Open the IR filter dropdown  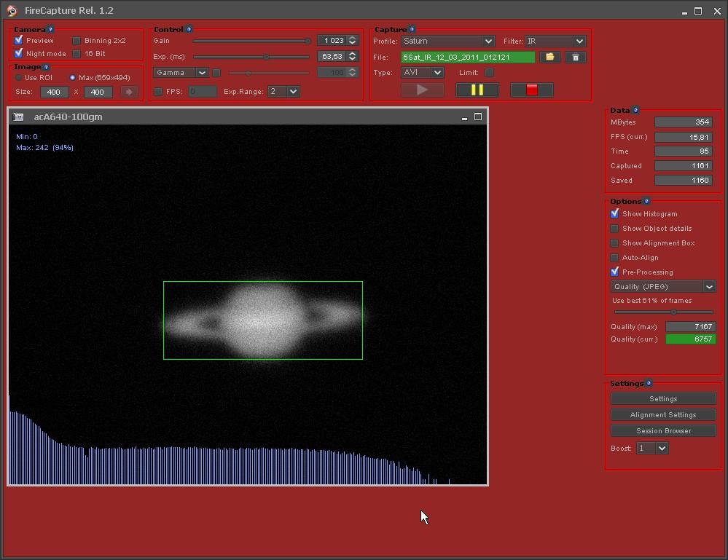point(555,42)
